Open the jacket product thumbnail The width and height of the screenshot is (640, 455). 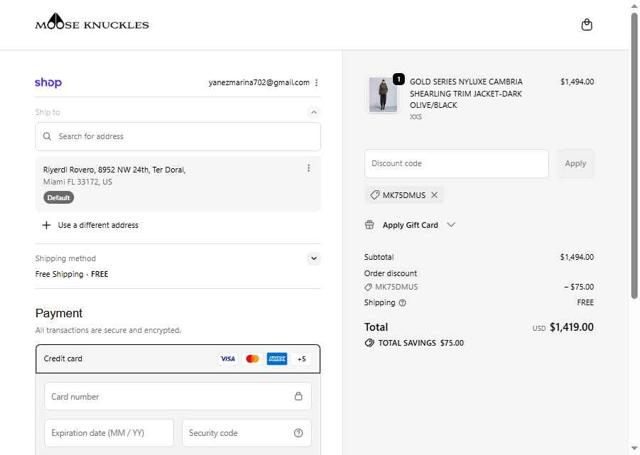pos(383,96)
